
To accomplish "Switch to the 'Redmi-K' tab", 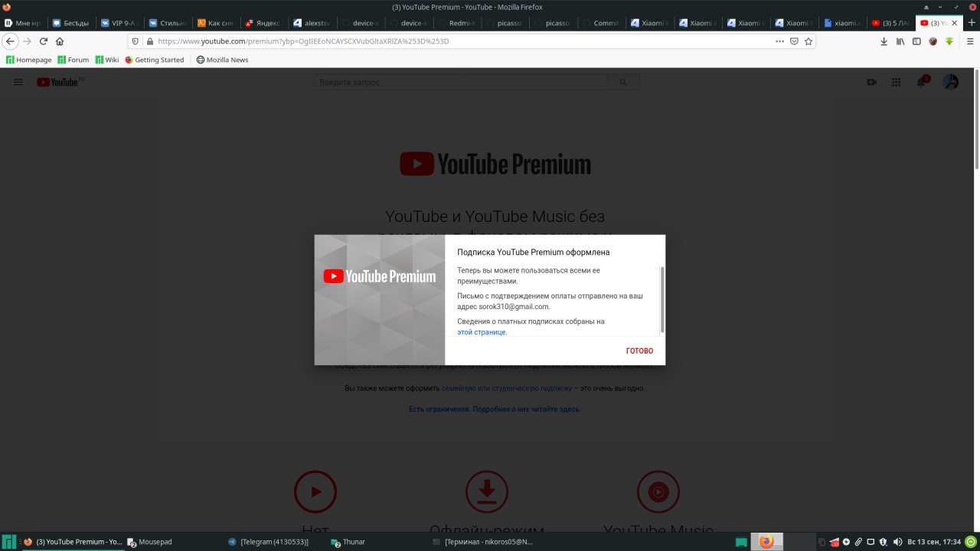I will (x=456, y=23).
